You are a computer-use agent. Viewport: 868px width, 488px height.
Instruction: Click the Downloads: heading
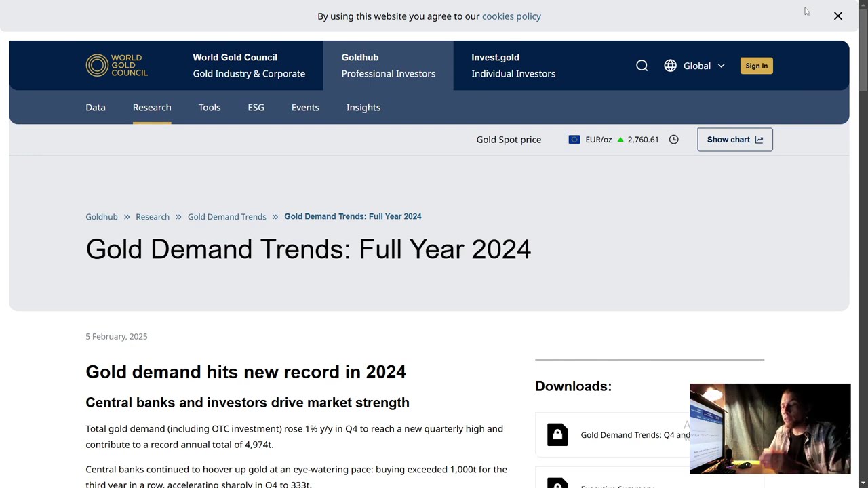pyautogui.click(x=573, y=386)
